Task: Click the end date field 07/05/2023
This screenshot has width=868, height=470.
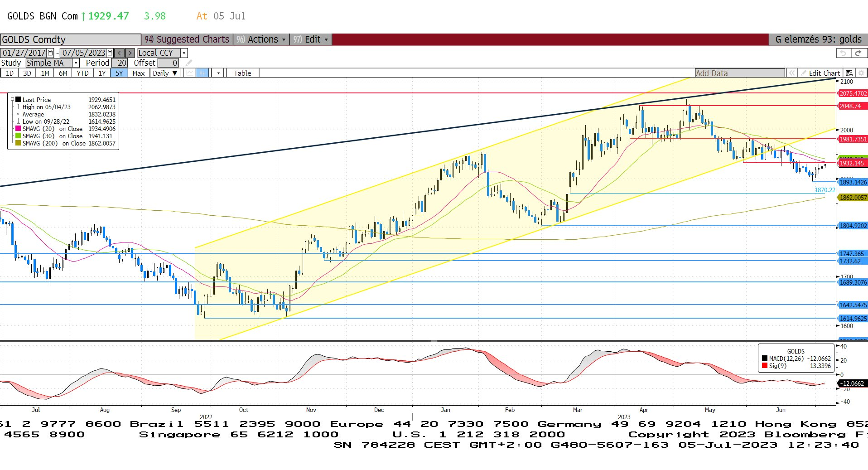Action: pyautogui.click(x=84, y=53)
